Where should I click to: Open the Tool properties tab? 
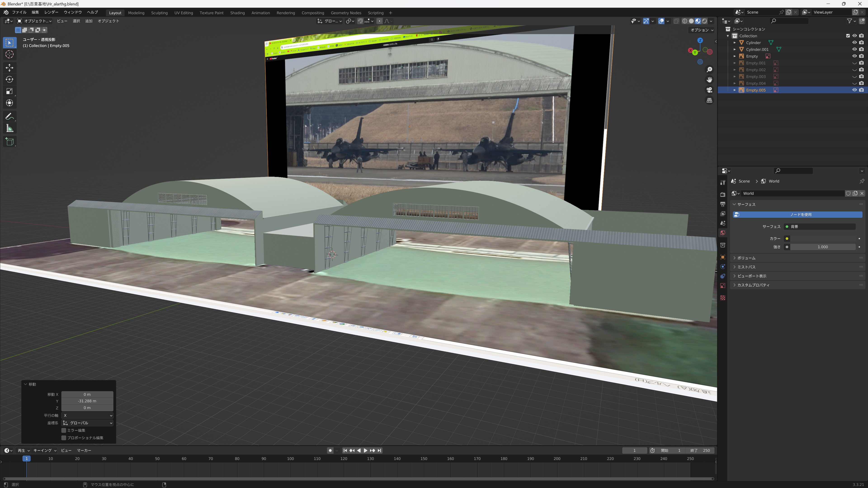click(x=722, y=183)
